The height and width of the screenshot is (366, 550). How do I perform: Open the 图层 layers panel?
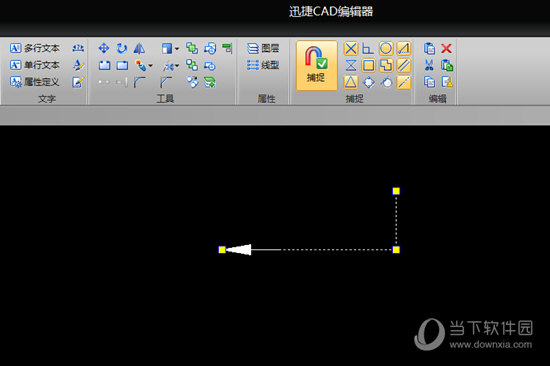[263, 48]
